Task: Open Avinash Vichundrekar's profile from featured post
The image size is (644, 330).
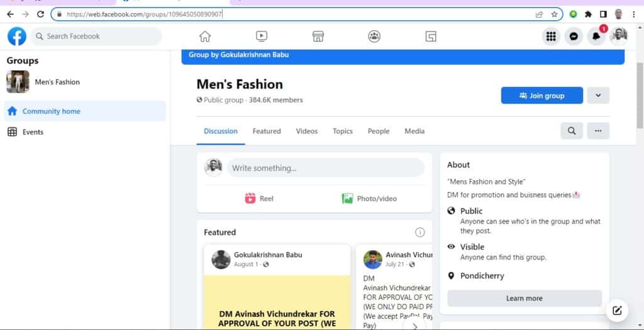Action: (x=409, y=254)
